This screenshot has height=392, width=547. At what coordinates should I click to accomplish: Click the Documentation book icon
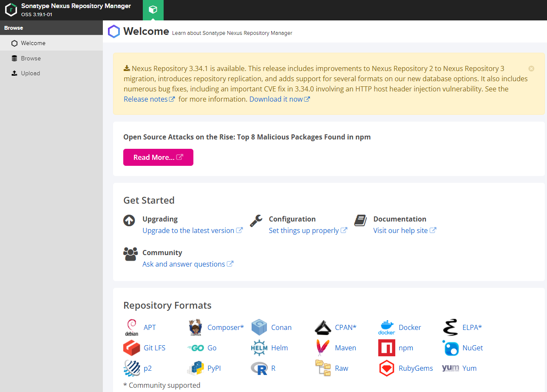[x=360, y=220]
